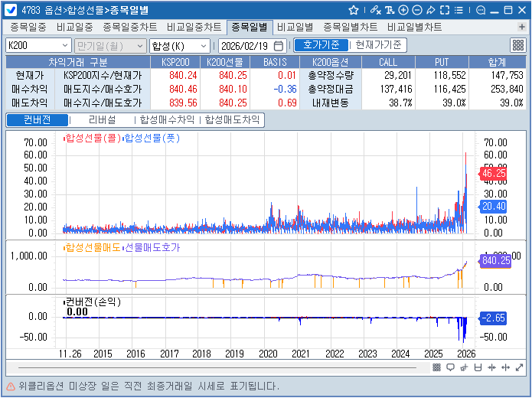Click the horizontal chart scrollbar track

point(230,367)
